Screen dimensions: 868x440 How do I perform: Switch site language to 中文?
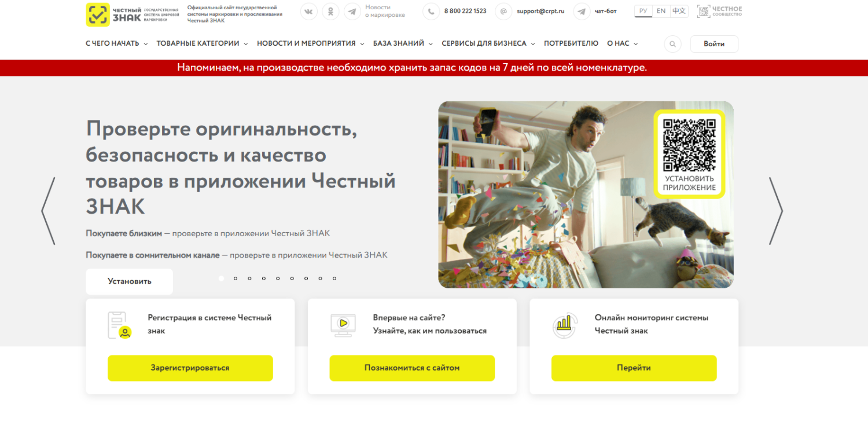click(x=679, y=11)
